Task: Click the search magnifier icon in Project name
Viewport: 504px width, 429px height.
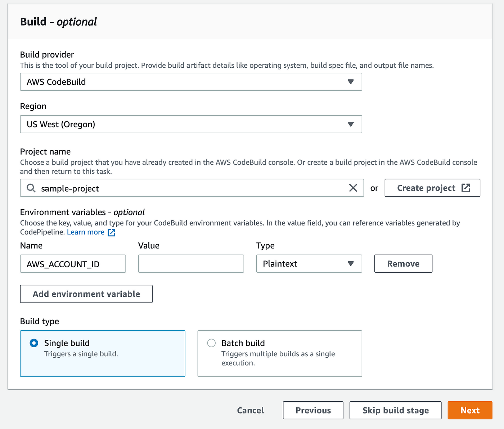Action: coord(31,188)
